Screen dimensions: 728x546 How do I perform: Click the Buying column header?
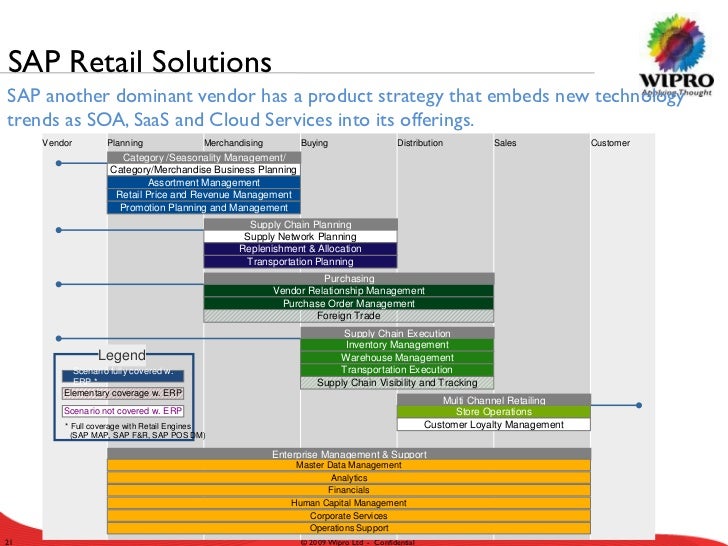[x=314, y=143]
